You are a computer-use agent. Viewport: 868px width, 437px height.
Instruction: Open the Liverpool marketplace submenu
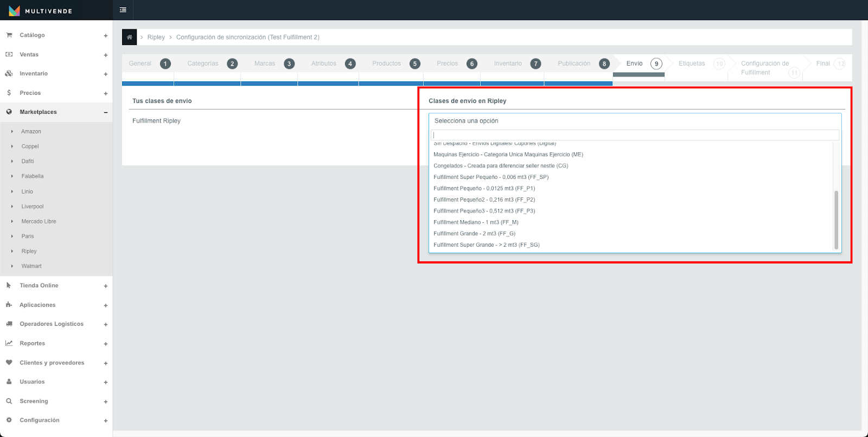[x=33, y=207]
